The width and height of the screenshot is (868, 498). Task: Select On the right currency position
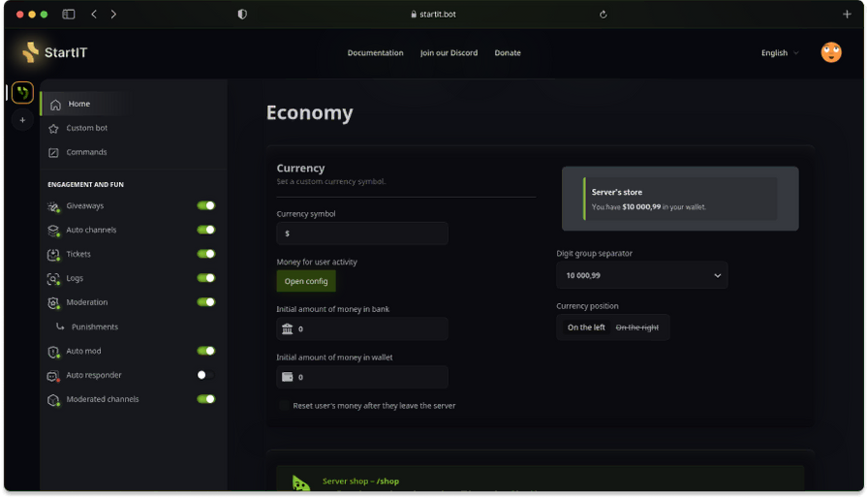pyautogui.click(x=637, y=327)
